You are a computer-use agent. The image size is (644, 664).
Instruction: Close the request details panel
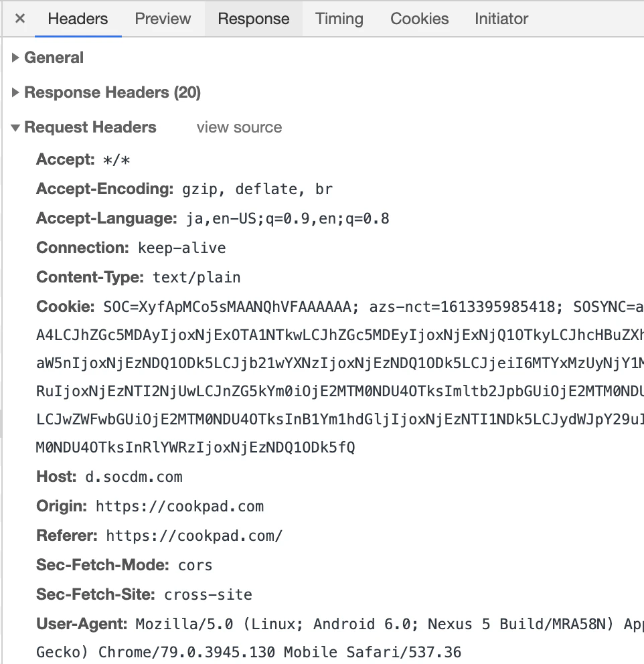tap(20, 19)
